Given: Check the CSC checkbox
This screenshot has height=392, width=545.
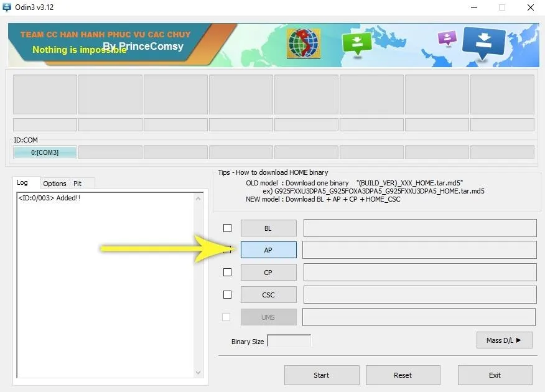Looking at the screenshot, I should tap(227, 295).
